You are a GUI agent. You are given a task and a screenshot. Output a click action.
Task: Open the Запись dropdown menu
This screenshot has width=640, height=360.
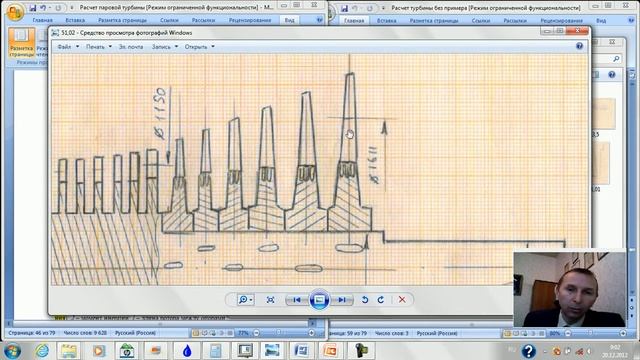pos(165,47)
